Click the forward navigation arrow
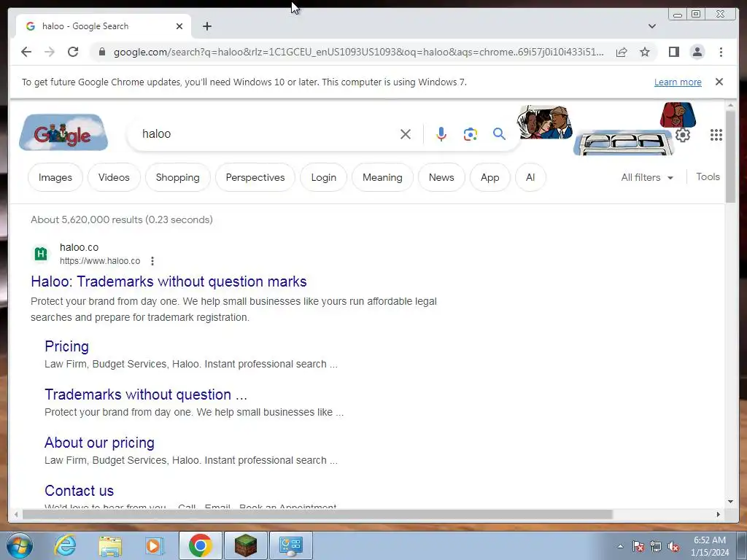The height and width of the screenshot is (560, 747). click(x=50, y=52)
